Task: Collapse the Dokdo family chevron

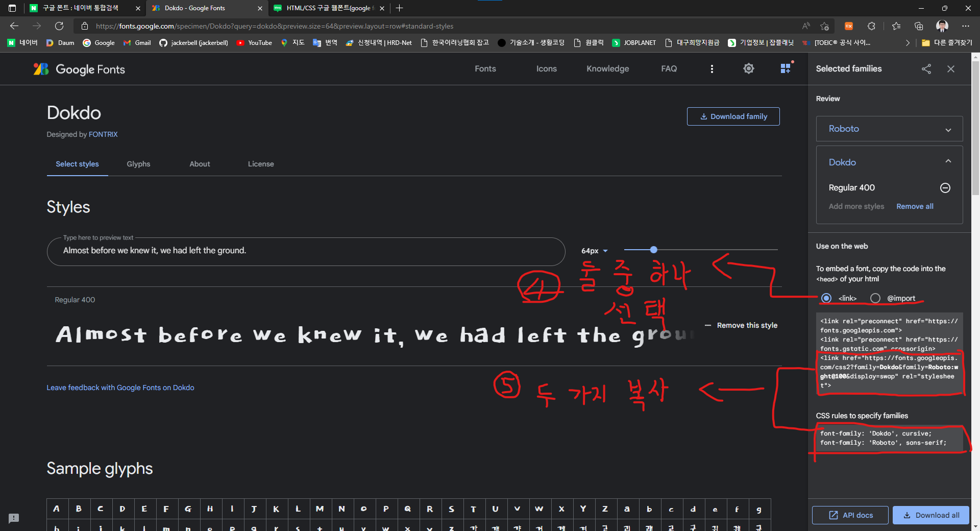Action: 948,161
